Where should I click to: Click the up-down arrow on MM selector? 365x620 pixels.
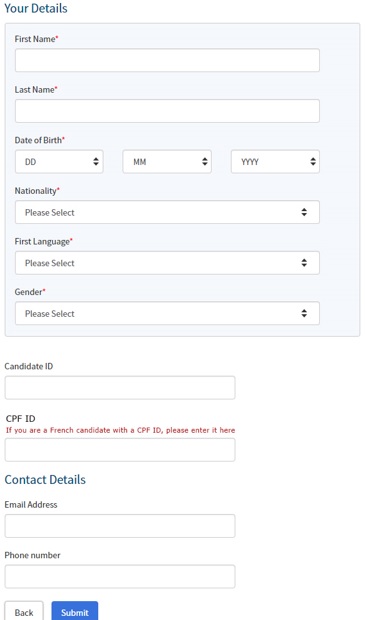click(205, 162)
